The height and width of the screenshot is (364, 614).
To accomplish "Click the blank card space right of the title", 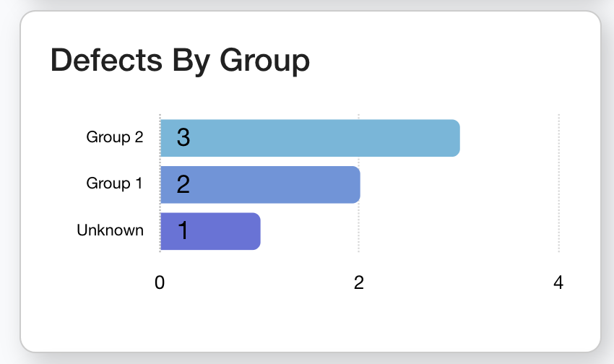I will click(x=448, y=60).
